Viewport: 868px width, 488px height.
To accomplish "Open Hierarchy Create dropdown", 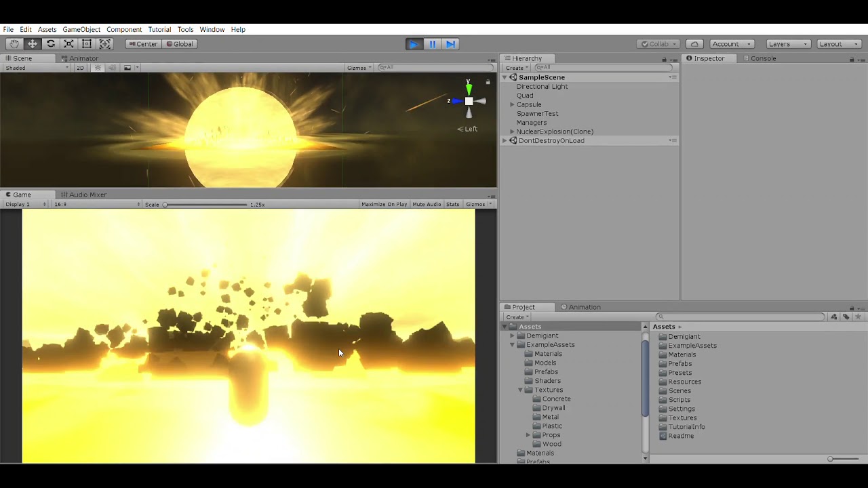I will (517, 68).
